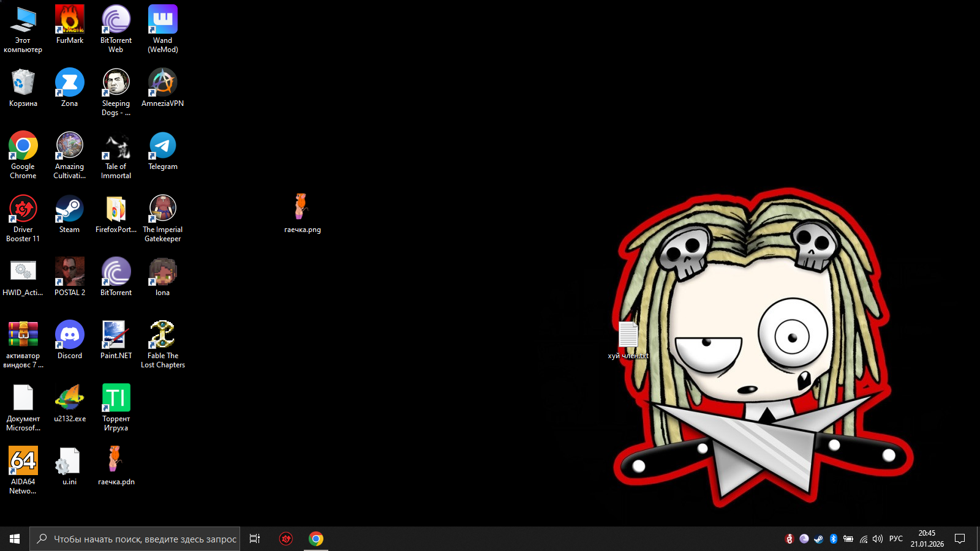Open the Windows Start menu
The image size is (980, 551).
pos(15,539)
